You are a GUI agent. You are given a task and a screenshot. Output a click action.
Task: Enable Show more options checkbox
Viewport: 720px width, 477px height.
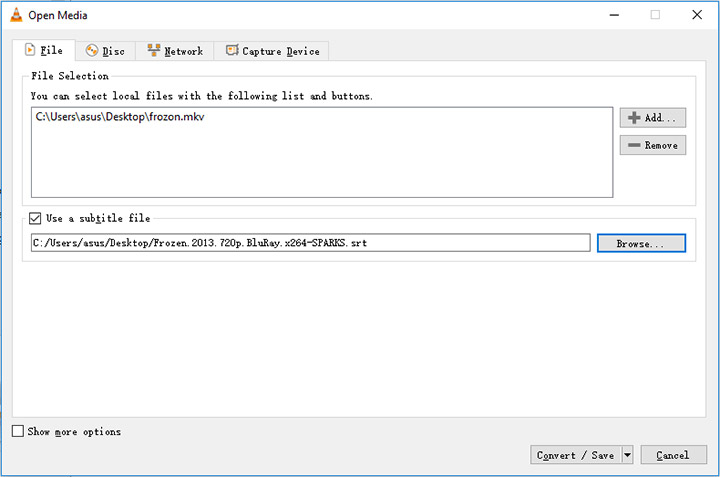point(18,431)
